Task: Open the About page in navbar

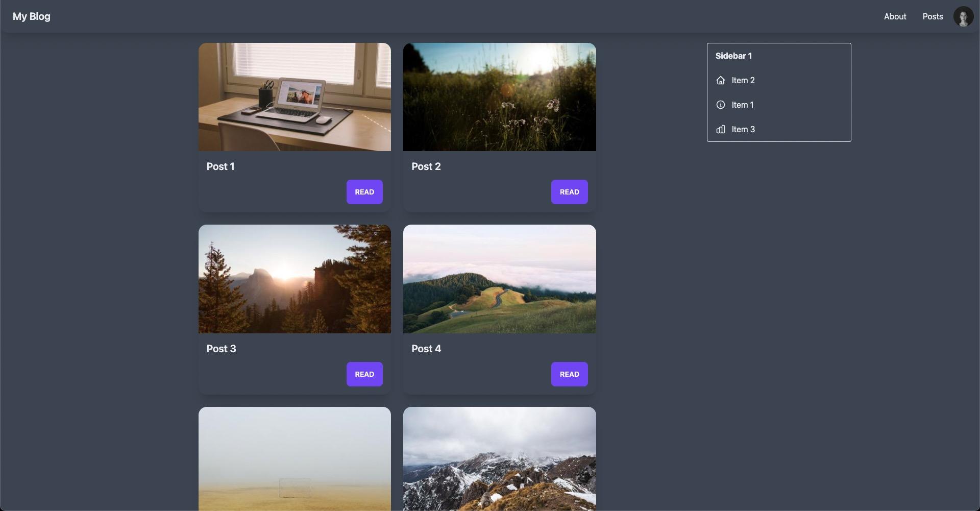Action: (895, 16)
